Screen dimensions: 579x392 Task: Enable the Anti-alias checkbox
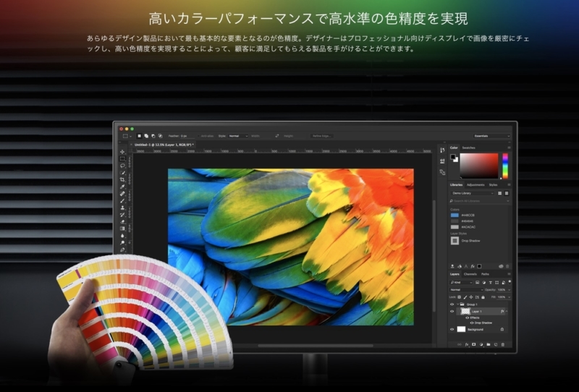tap(198, 136)
